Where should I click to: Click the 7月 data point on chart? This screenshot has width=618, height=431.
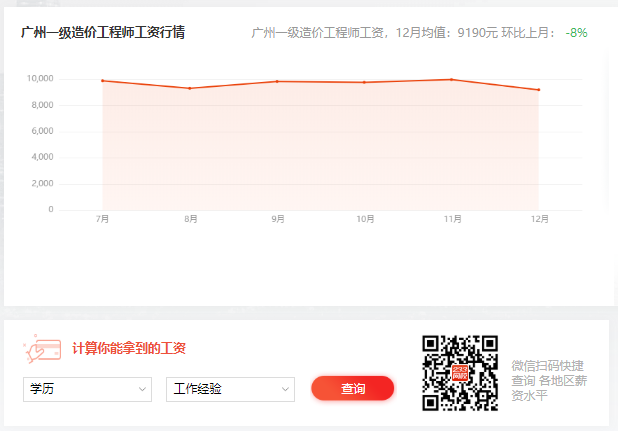(103, 81)
